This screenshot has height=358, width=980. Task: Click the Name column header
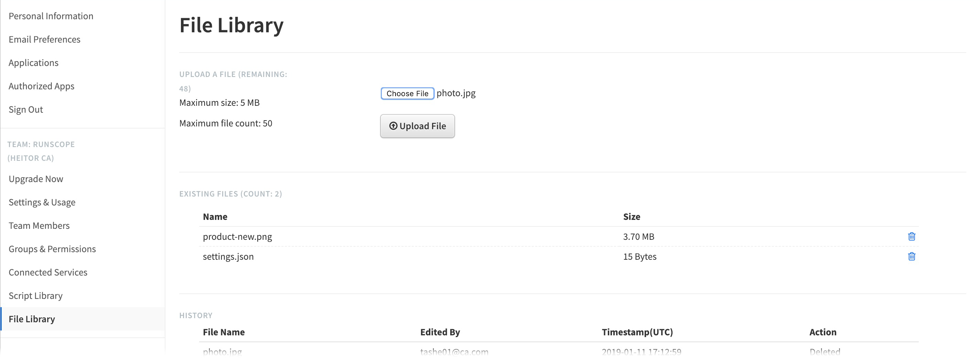[x=215, y=217]
